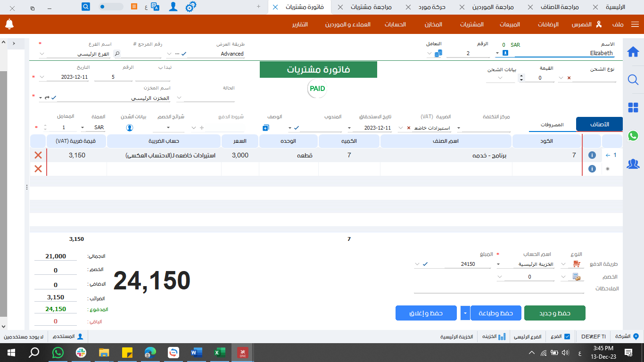Click the حفظ وجديد button

(555, 313)
